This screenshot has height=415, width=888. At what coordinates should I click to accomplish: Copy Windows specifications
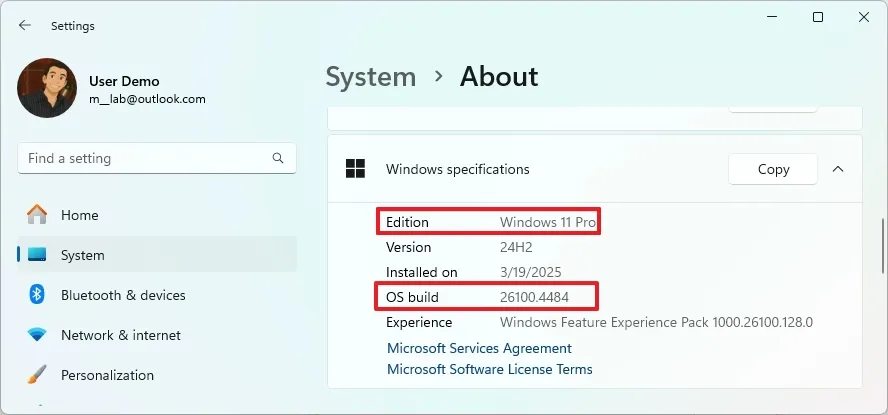pyautogui.click(x=773, y=169)
